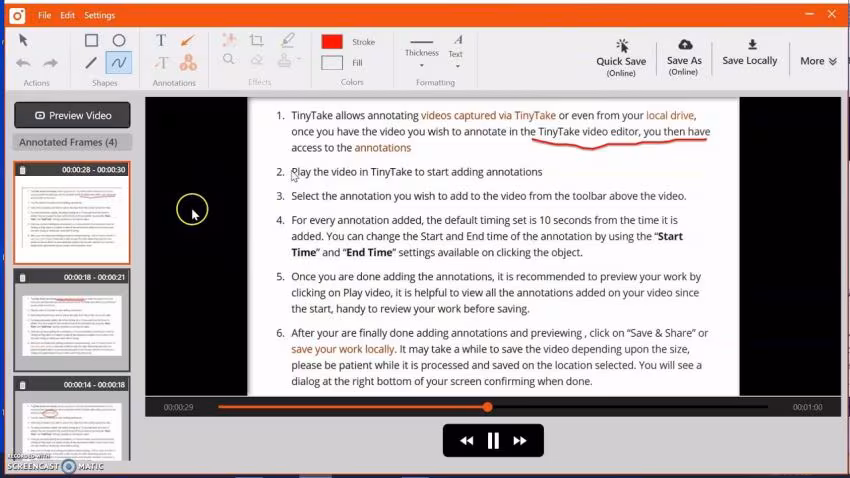Redo the last action
This screenshot has height=478, width=850.
point(50,63)
